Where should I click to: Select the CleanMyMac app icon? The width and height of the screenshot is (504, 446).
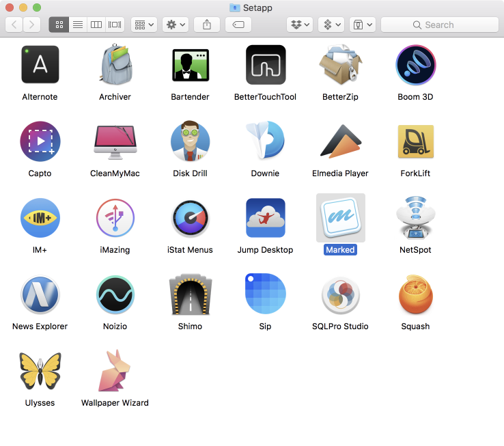point(115,141)
